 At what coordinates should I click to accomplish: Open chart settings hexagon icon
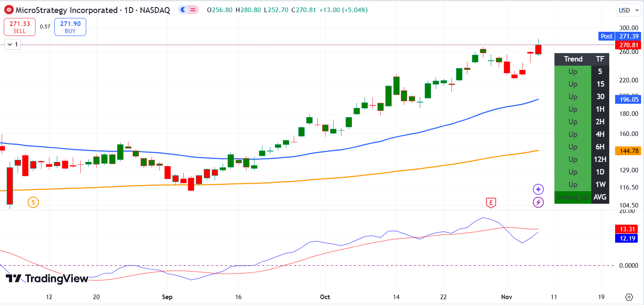[629, 297]
